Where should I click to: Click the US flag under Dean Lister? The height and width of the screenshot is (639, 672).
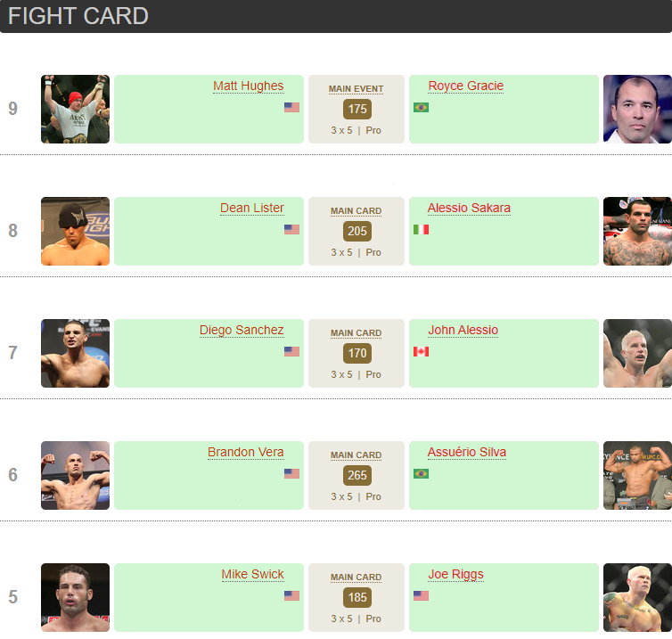(x=291, y=230)
